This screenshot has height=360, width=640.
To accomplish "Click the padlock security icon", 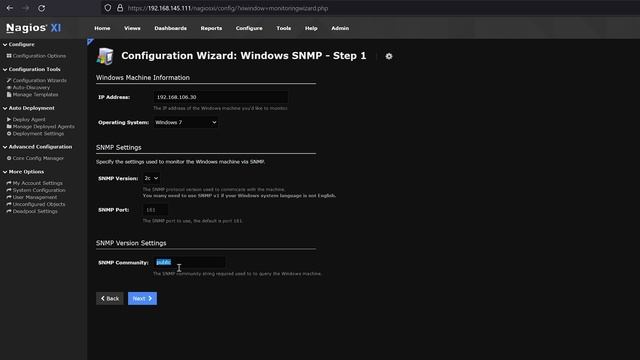I will pyautogui.click(x=120, y=8).
